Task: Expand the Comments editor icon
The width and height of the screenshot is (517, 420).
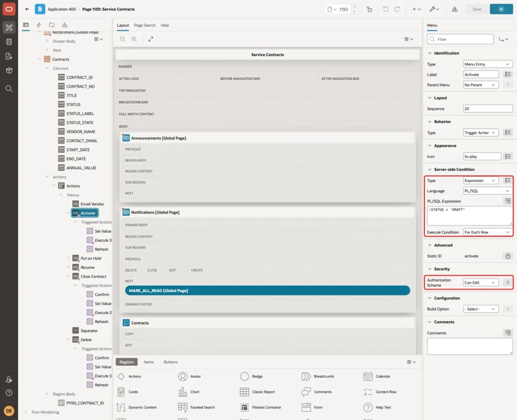Action: click(x=508, y=333)
